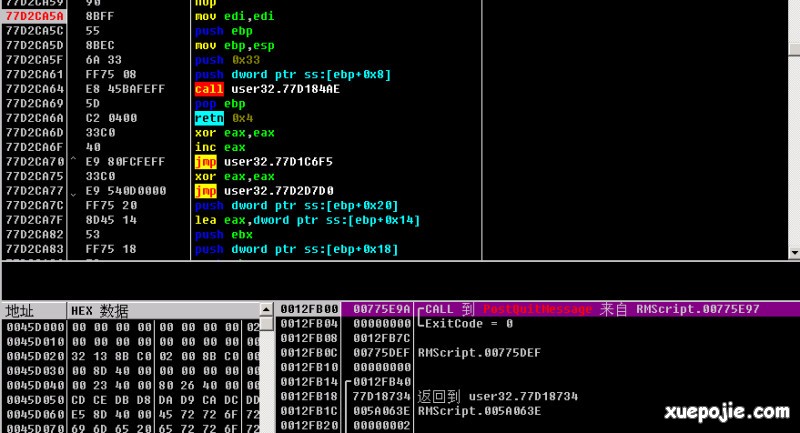This screenshot has width=800, height=433.
Task: Click 'push dword ptr ss:[ebp+0x20]' line
Action: click(296, 206)
